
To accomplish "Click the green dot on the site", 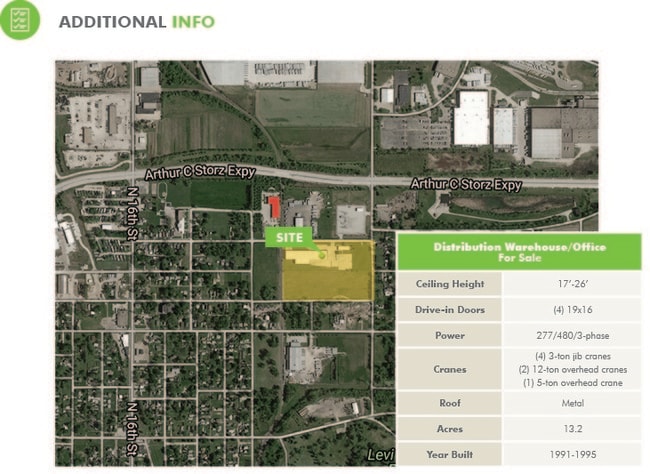I will tap(322, 256).
